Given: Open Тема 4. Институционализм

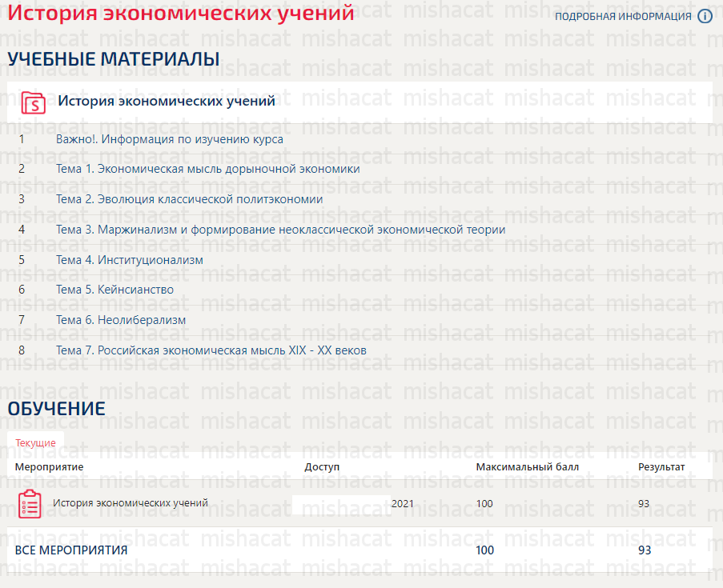Looking at the screenshot, I should click(x=130, y=260).
